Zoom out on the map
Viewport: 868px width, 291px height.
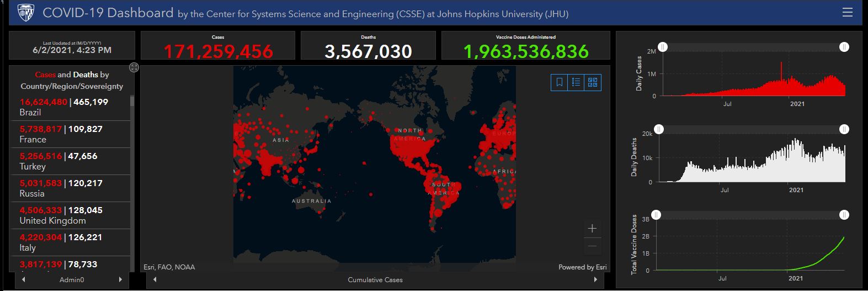tap(592, 246)
